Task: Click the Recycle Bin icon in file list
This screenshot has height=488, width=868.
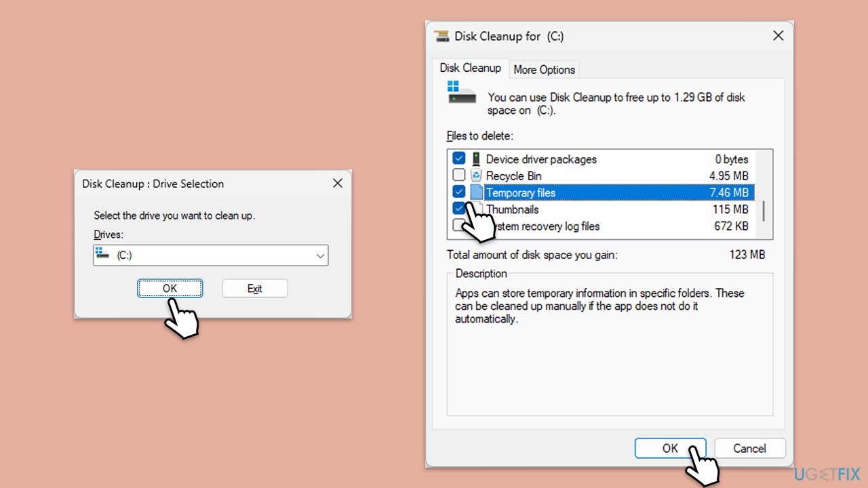Action: [x=476, y=176]
